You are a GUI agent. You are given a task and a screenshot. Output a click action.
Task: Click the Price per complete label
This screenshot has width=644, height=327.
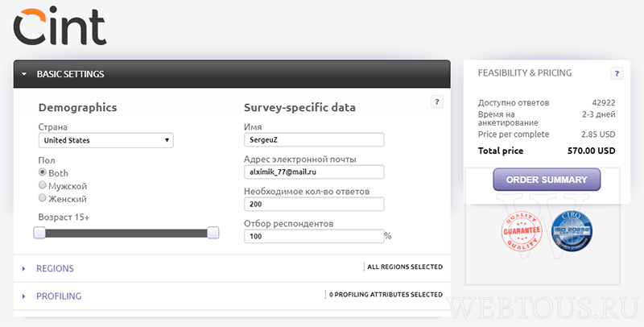[x=514, y=135]
